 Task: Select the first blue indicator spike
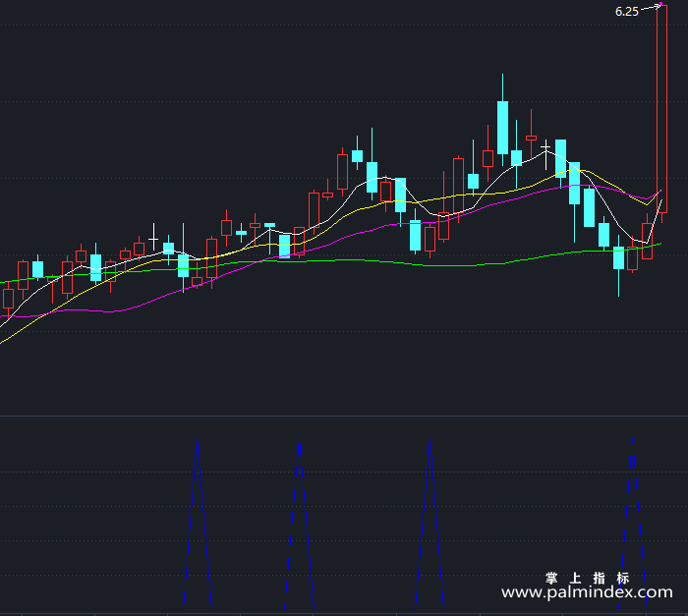pyautogui.click(x=198, y=523)
